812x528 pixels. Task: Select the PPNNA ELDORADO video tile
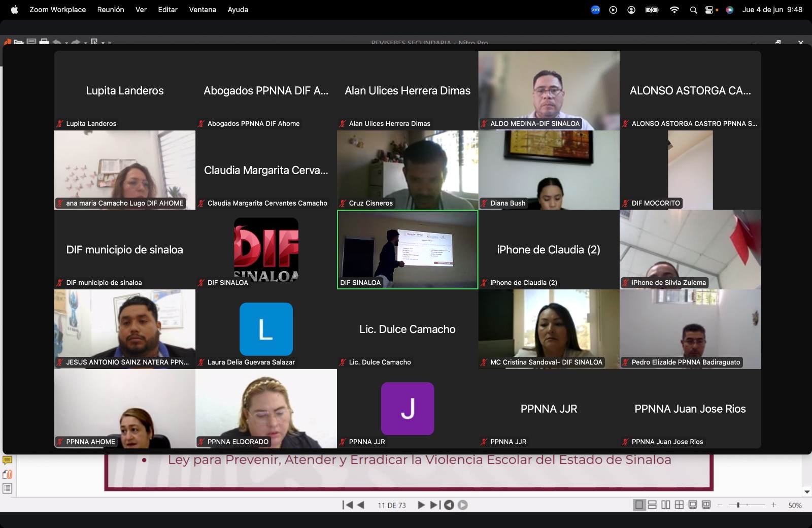pyautogui.click(x=266, y=409)
